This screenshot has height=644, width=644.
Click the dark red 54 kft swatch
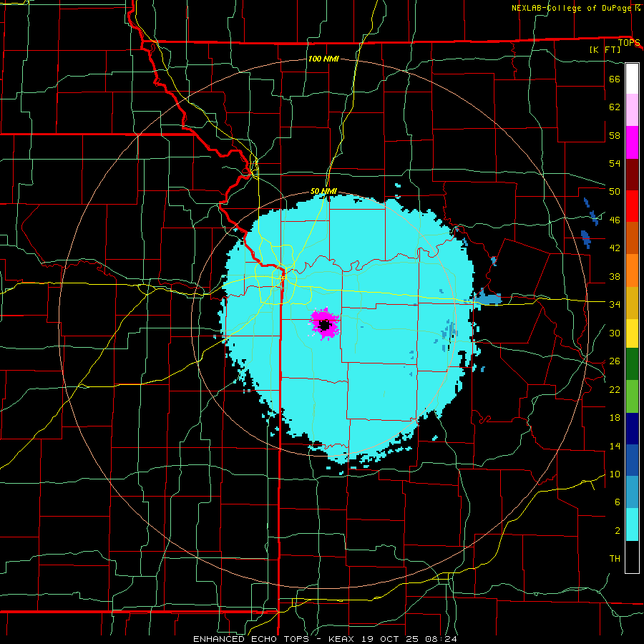point(632,174)
